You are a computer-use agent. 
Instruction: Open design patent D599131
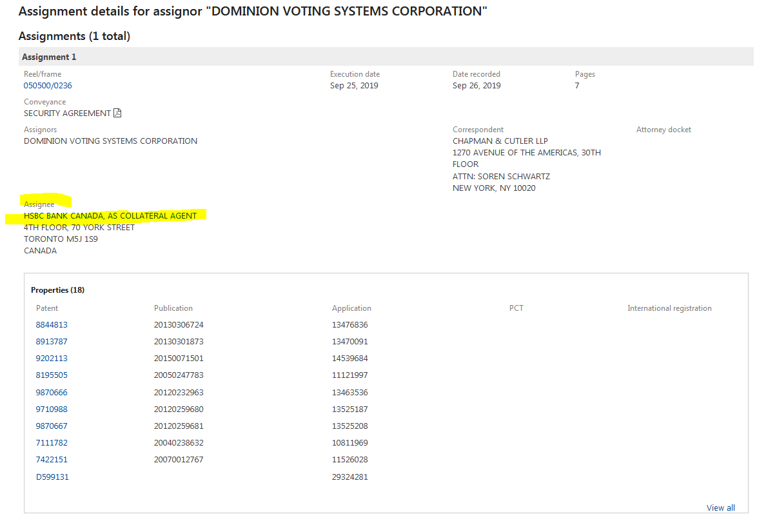pyautogui.click(x=52, y=477)
